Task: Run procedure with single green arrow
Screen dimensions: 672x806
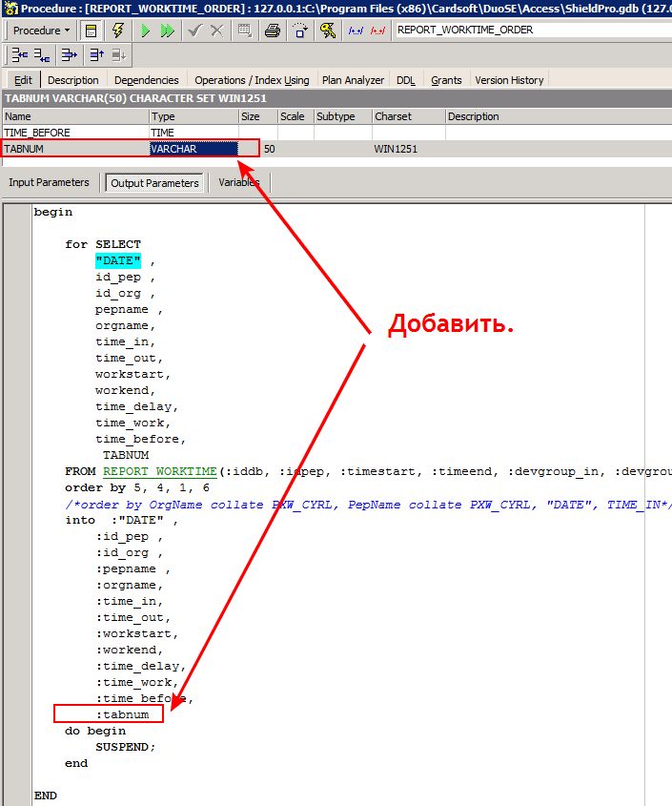Action: [x=145, y=31]
